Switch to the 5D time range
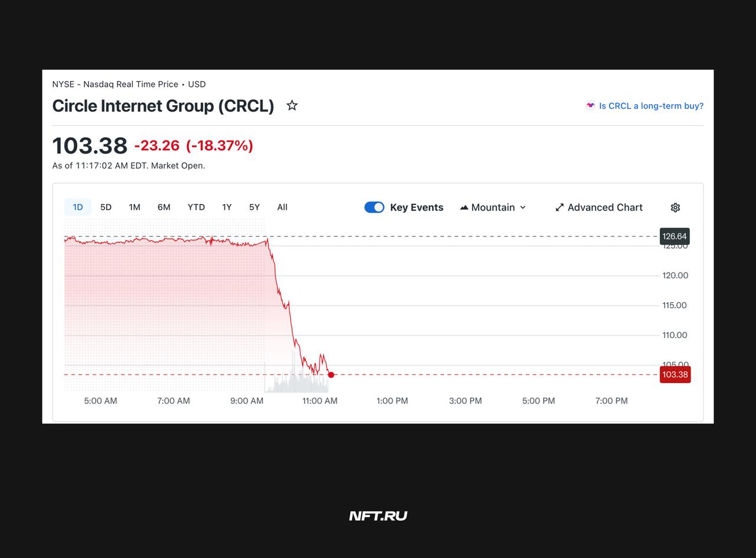The image size is (756, 558). coord(106,207)
